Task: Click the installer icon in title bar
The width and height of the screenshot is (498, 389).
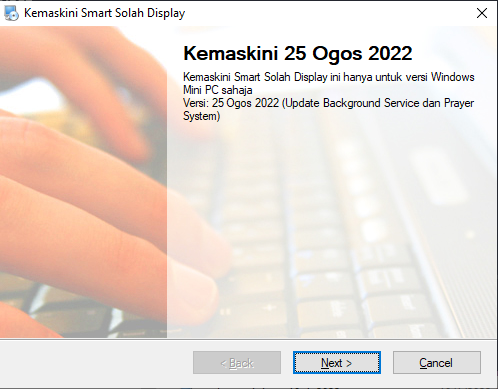Action: [x=11, y=13]
